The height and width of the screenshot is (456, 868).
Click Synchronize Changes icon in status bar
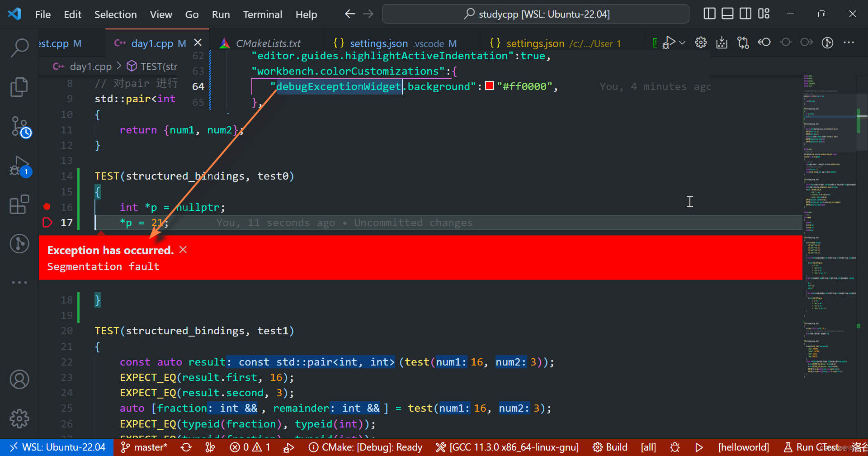[x=186, y=447]
